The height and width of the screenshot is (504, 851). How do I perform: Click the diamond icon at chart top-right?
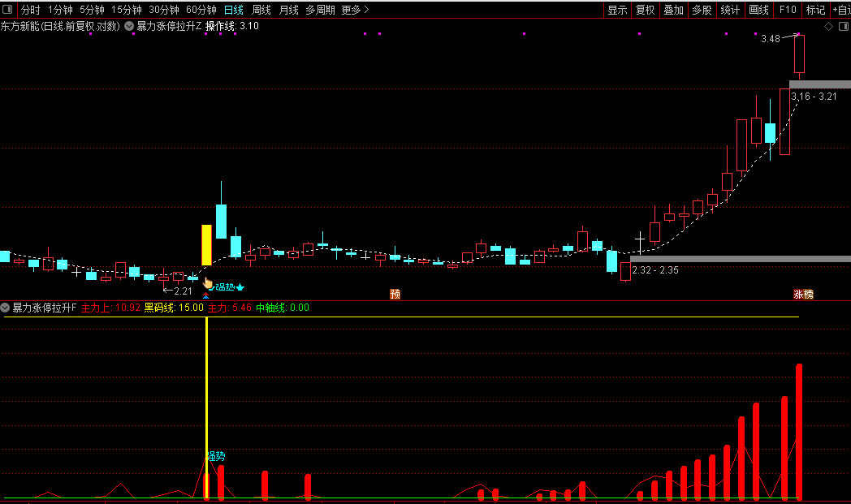pos(829,26)
